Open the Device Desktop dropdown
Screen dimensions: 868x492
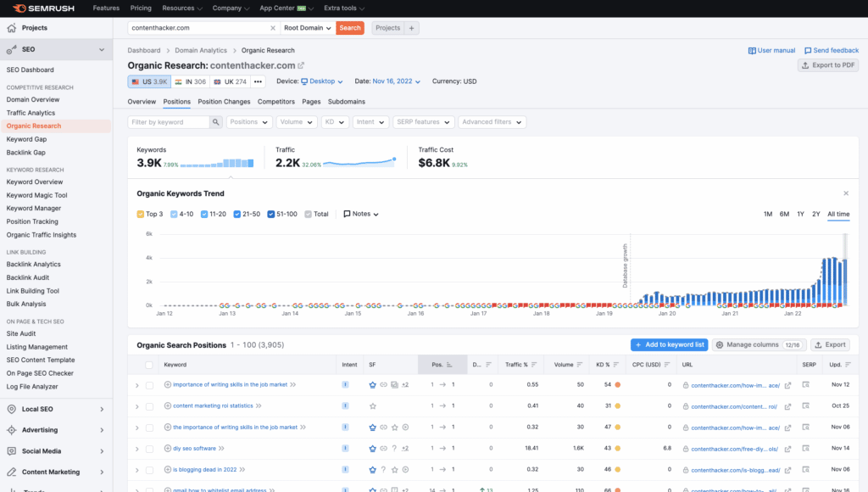(x=322, y=81)
